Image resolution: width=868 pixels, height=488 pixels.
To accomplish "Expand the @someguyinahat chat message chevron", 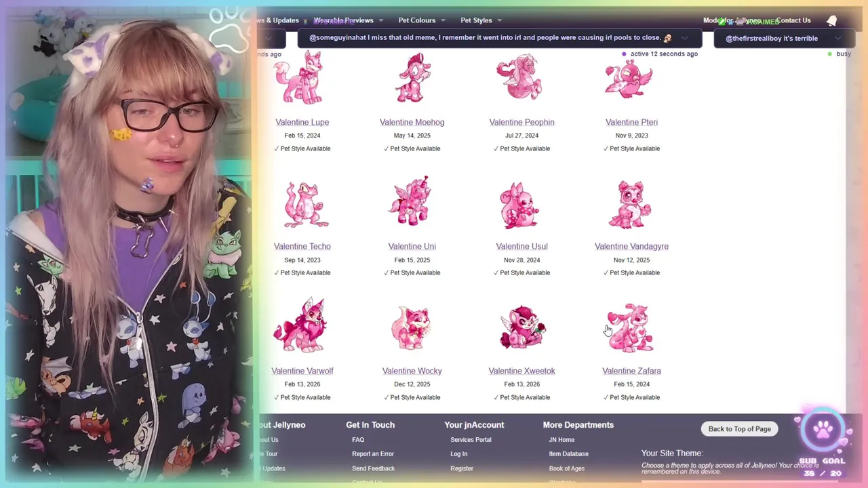I will point(684,38).
